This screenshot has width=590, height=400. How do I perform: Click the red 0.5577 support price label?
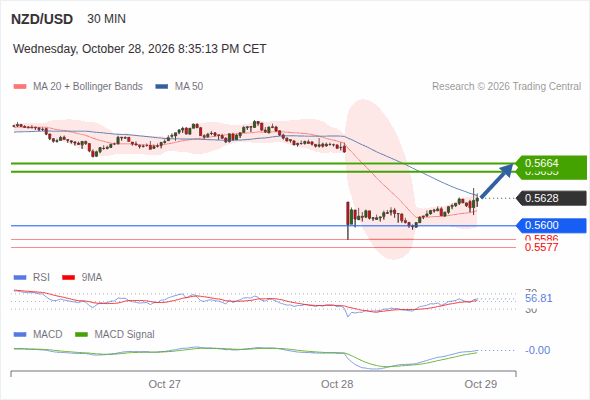541,247
